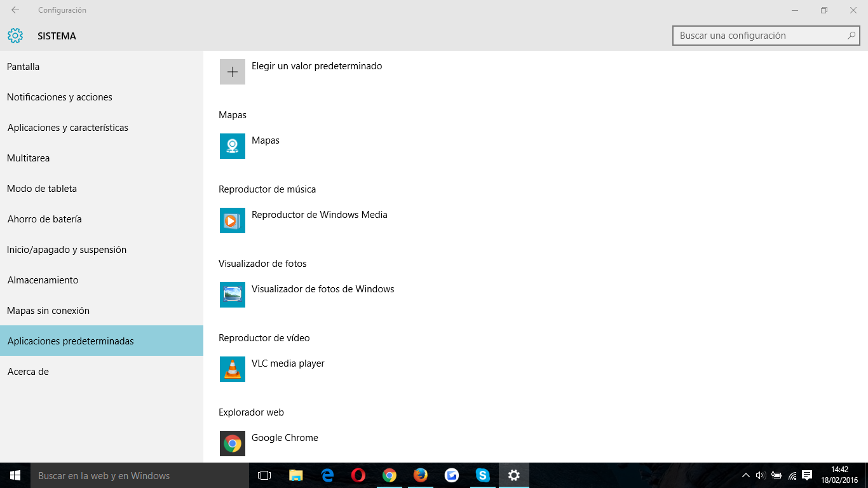
Task: Click the 'Buscar una configuración' search field
Action: (x=766, y=36)
